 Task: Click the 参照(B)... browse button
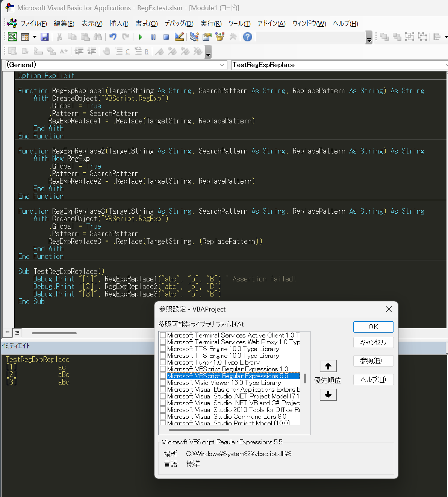(373, 361)
